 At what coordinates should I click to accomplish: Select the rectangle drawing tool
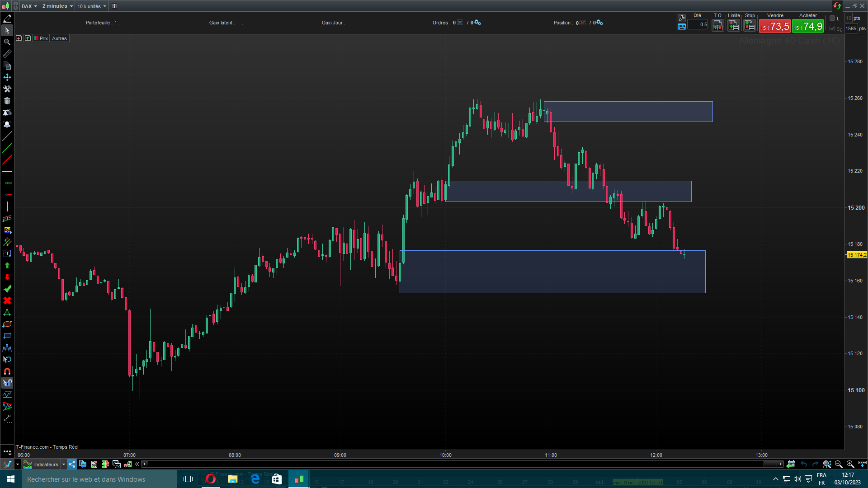[7, 336]
